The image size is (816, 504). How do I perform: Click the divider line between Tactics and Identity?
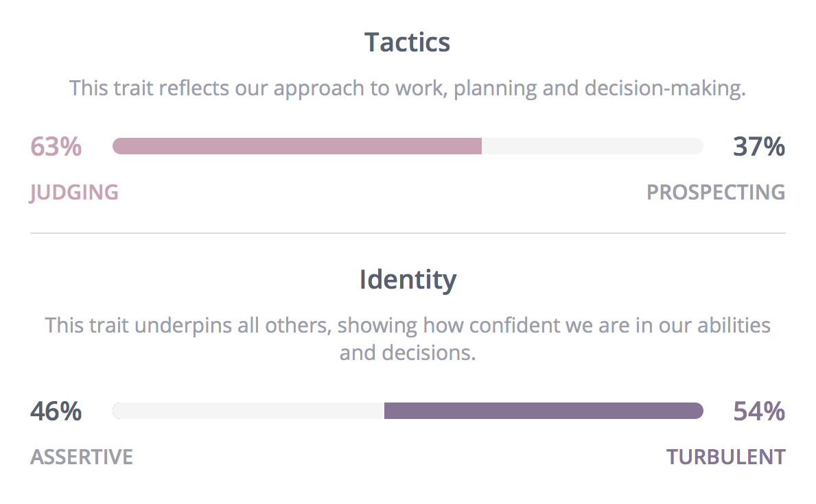pos(408,233)
